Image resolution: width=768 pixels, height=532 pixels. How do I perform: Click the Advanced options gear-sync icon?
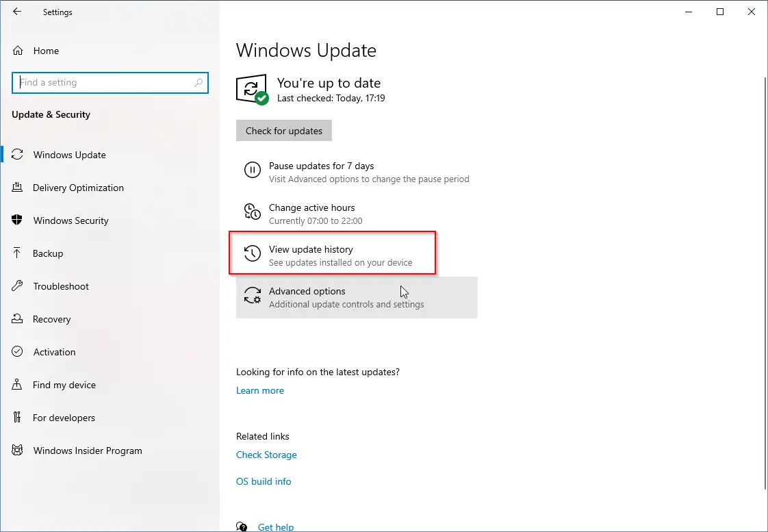point(253,295)
